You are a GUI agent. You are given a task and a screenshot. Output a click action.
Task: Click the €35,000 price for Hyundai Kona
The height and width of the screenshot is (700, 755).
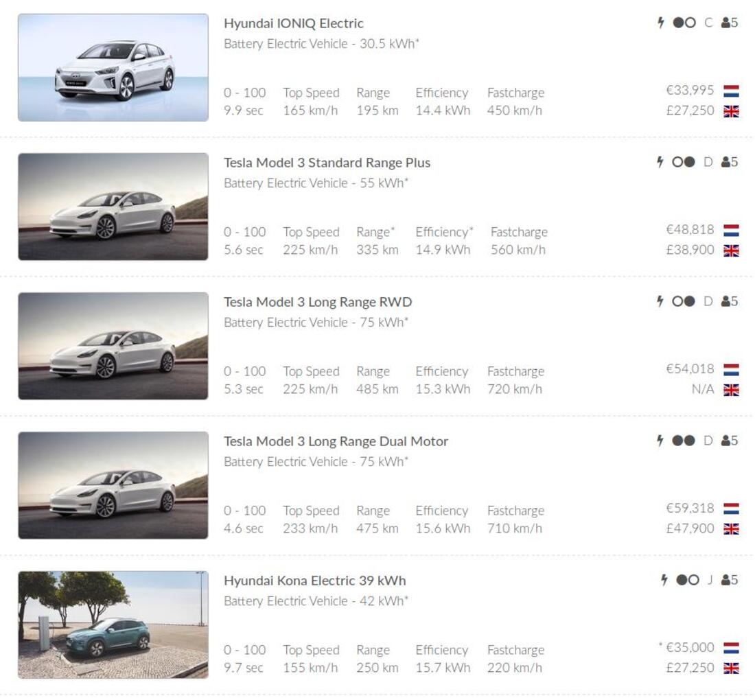[x=690, y=648]
